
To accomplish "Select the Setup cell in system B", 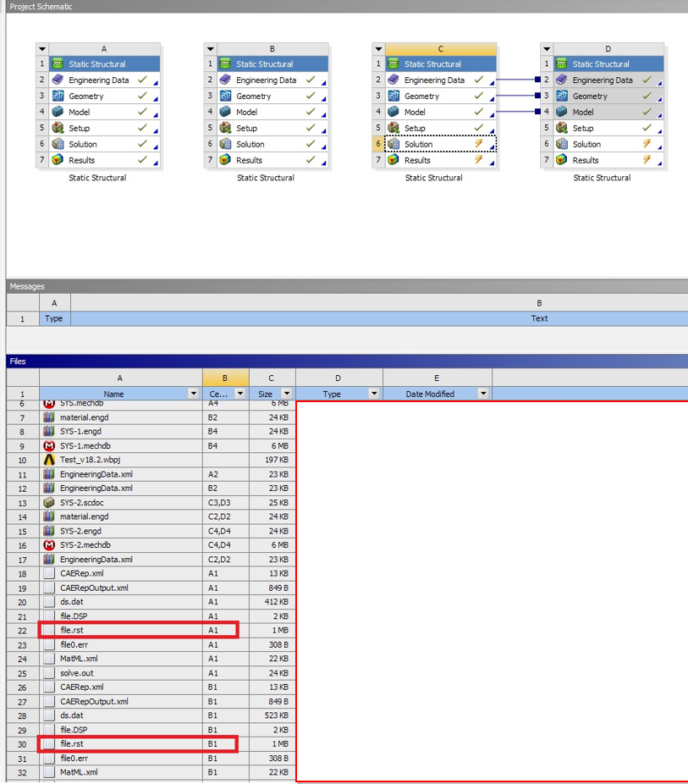I will coord(272,128).
